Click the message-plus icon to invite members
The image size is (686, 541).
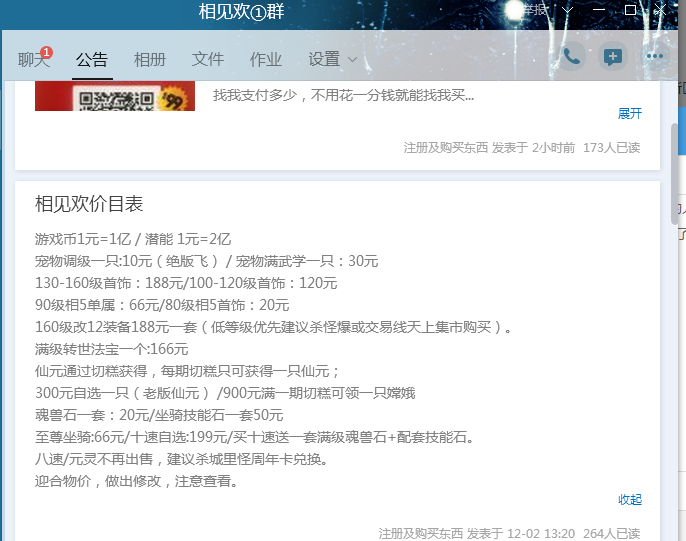point(612,57)
